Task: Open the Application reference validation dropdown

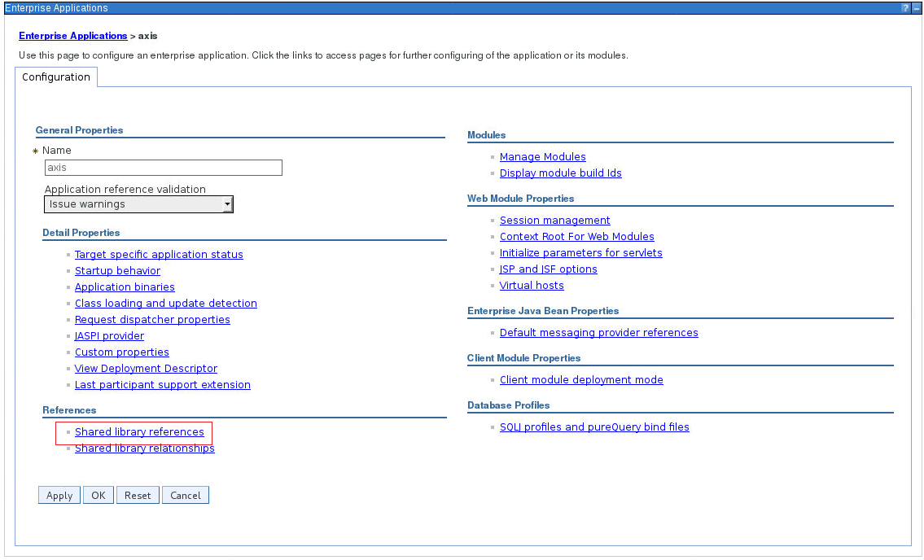Action: [x=138, y=204]
